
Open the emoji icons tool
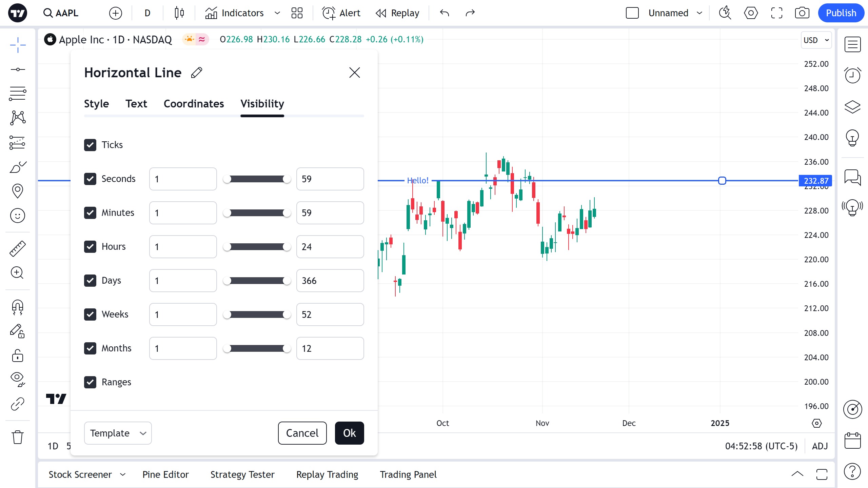click(x=17, y=216)
